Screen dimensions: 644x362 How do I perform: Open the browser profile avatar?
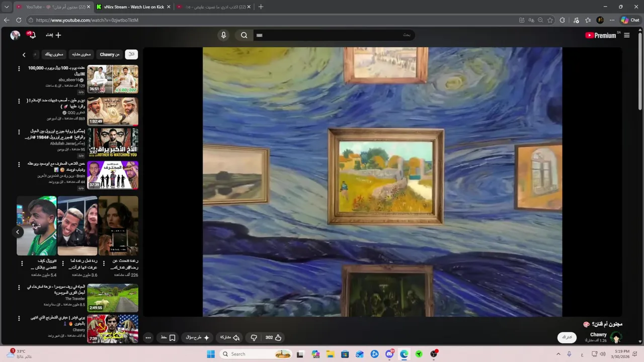600,20
